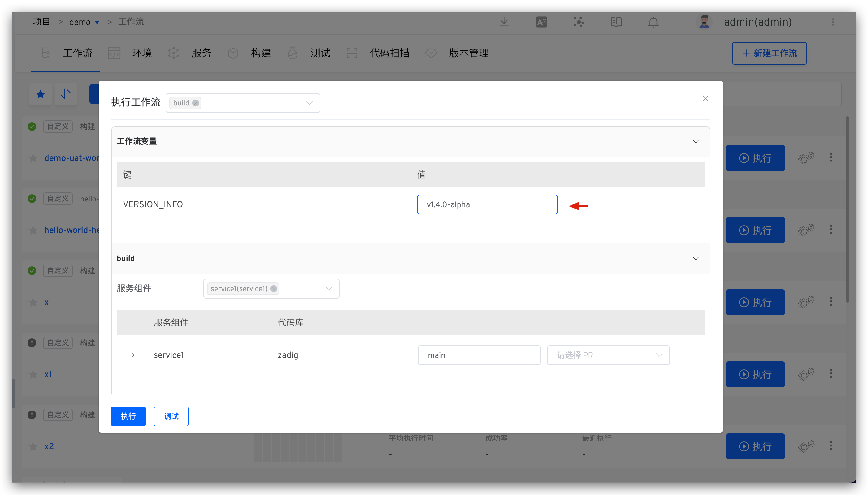Toggle favorite star for x2 workflow
Image resolution: width=868 pixels, height=495 pixels.
pyautogui.click(x=33, y=446)
